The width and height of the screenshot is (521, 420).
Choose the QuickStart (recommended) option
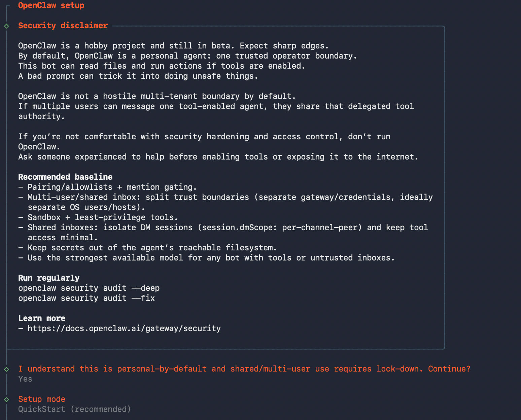[74, 409]
